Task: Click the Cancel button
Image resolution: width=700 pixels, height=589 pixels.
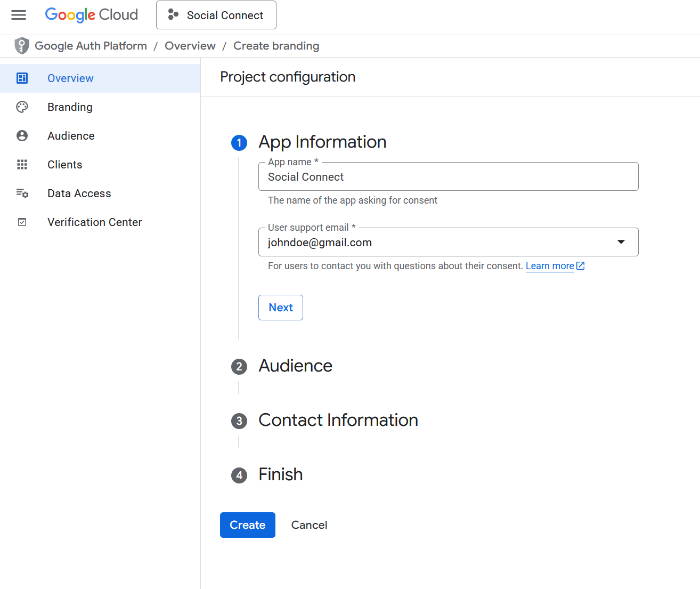Action: (309, 525)
